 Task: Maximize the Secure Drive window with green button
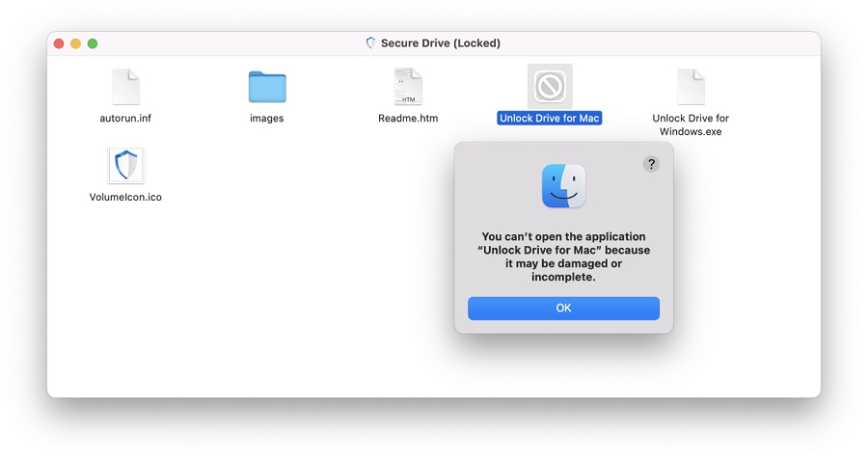point(93,43)
